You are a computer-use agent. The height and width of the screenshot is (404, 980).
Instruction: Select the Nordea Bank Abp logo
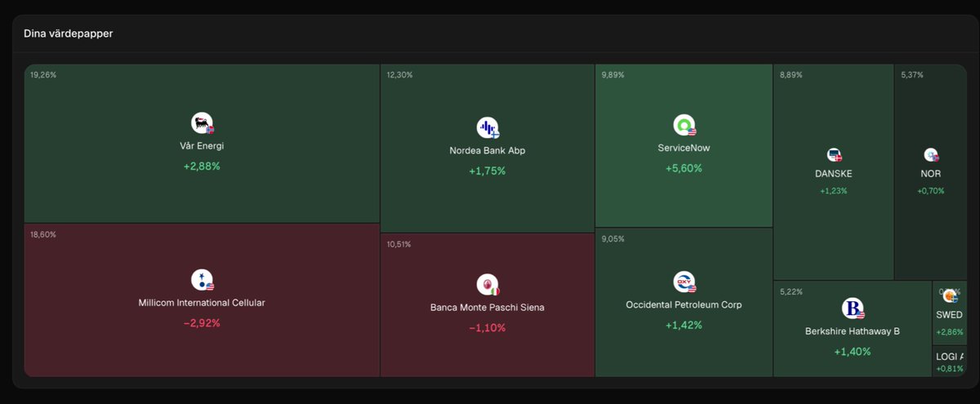tap(488, 127)
